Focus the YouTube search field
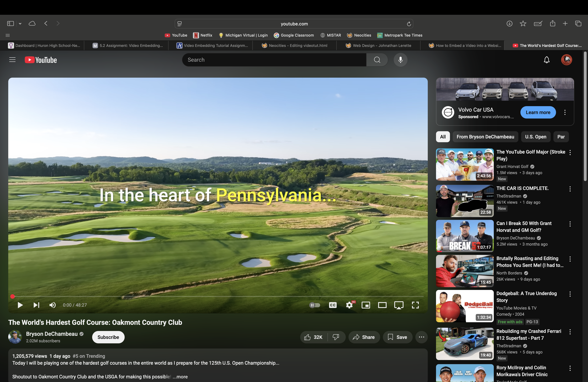 click(x=274, y=60)
